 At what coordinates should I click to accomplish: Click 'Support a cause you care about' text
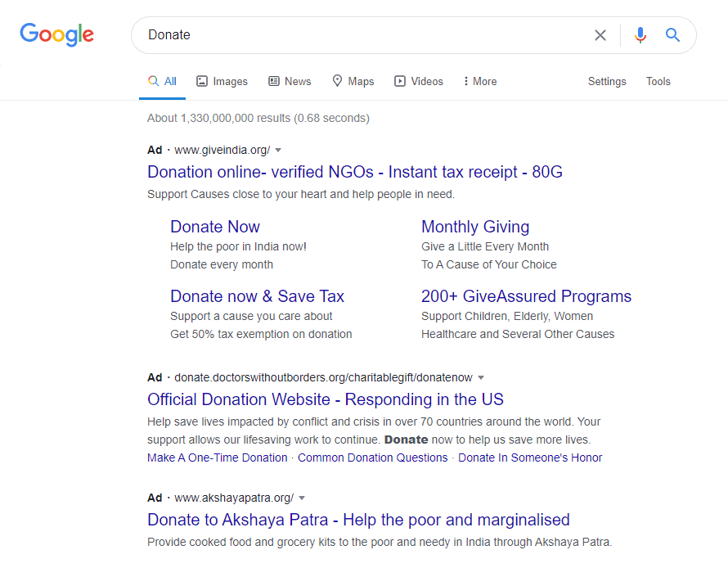(251, 316)
